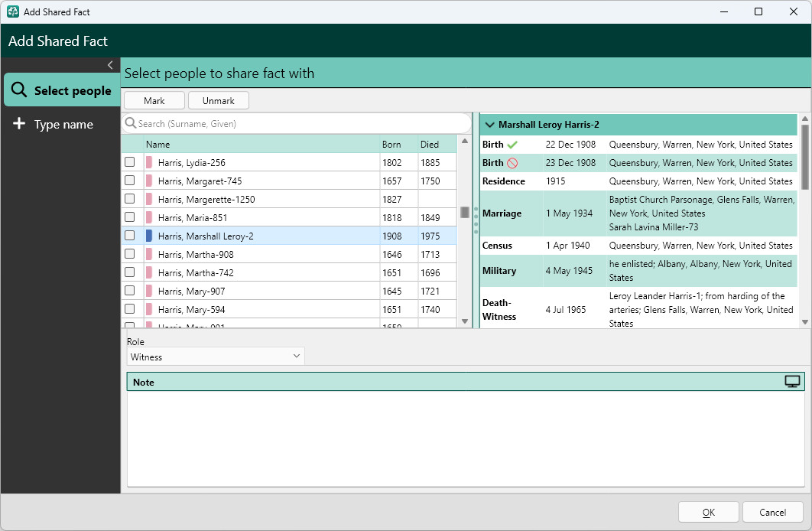Check the box for Harris, Marshall Leroy-2
Screen dimensions: 812x531
129,235
